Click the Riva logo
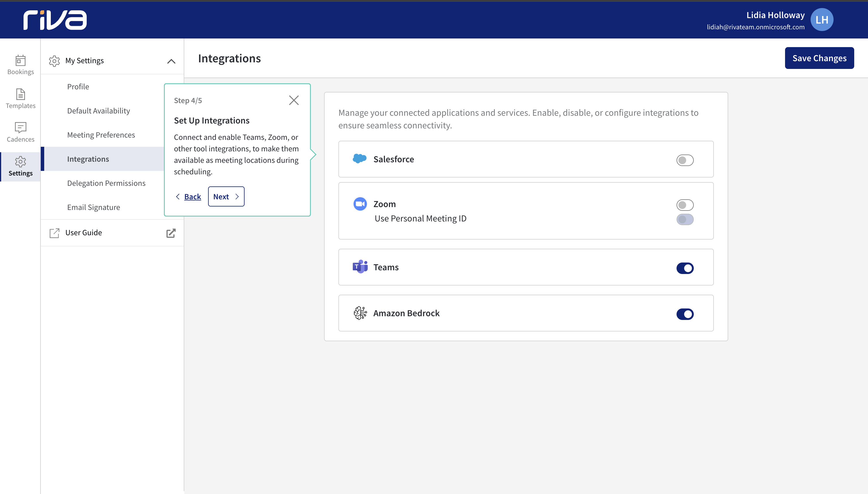The height and width of the screenshot is (494, 868). pos(55,20)
